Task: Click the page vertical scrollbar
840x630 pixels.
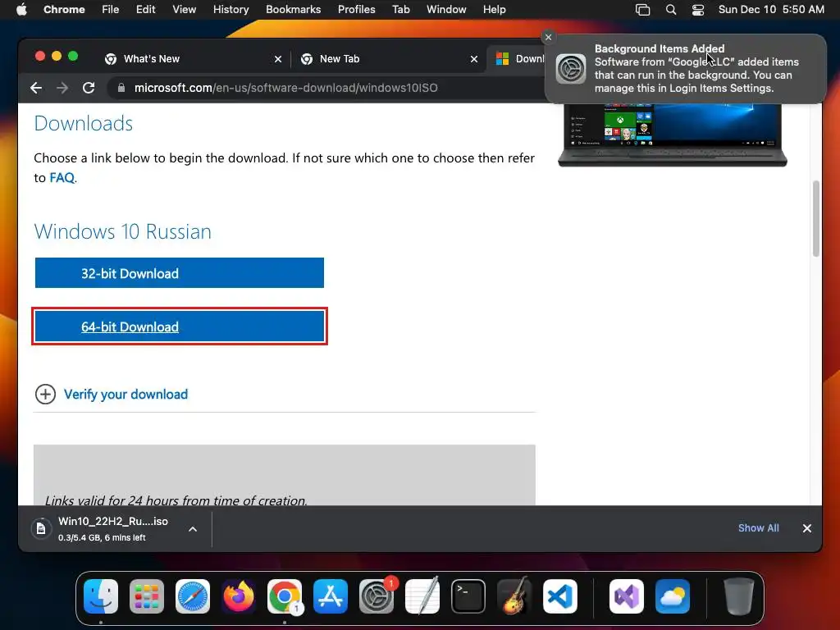Action: (x=816, y=218)
